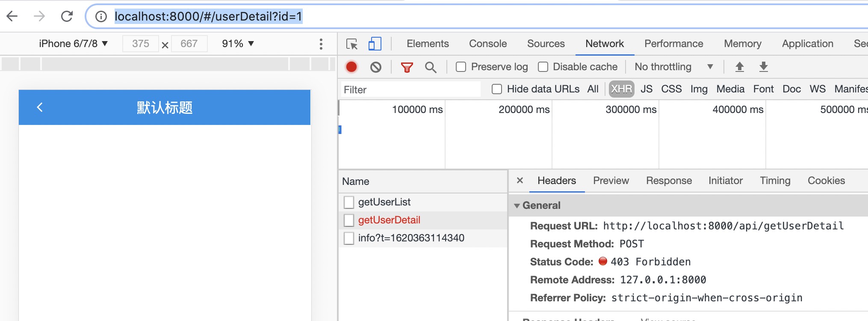Switch to the Console tab
Screen dimensions: 868x321
click(x=488, y=44)
